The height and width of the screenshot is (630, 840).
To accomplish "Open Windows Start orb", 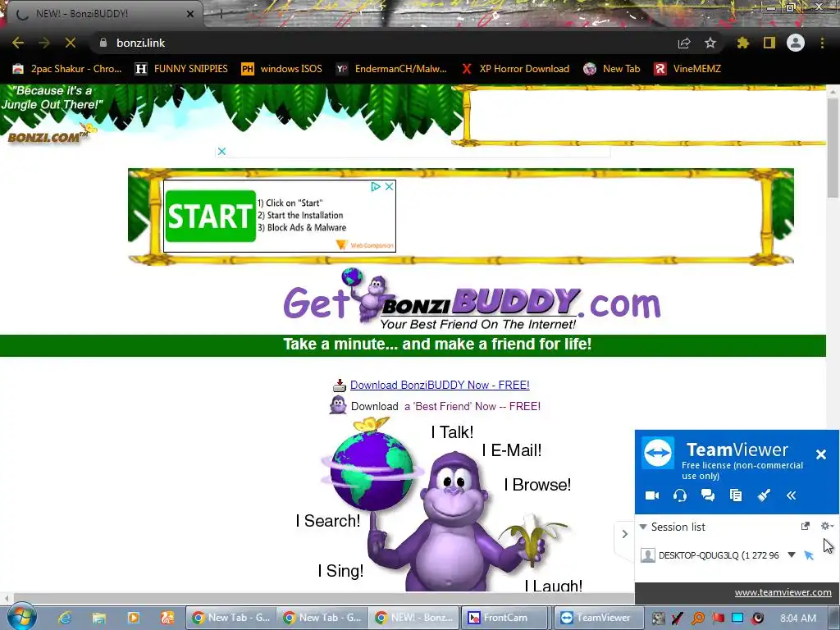I will pyautogui.click(x=21, y=616).
